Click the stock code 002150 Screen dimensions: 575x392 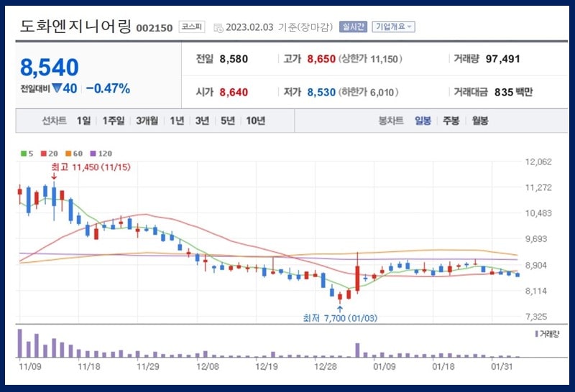point(155,28)
